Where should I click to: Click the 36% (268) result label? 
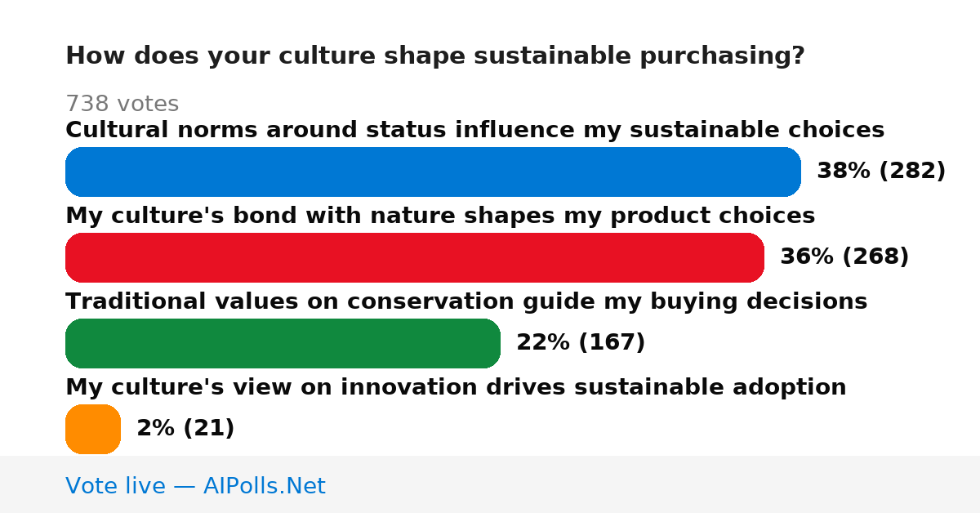[x=844, y=257]
